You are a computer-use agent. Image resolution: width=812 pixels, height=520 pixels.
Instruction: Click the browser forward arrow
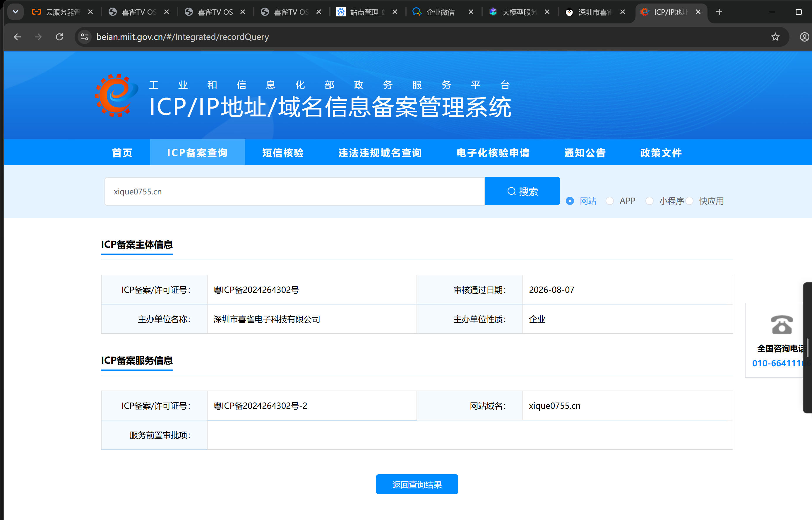click(x=38, y=37)
